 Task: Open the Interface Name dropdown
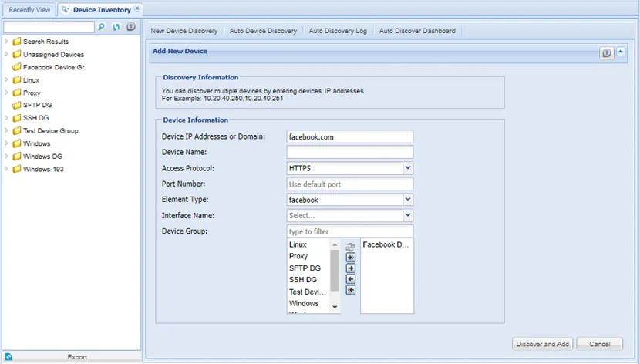pos(408,215)
